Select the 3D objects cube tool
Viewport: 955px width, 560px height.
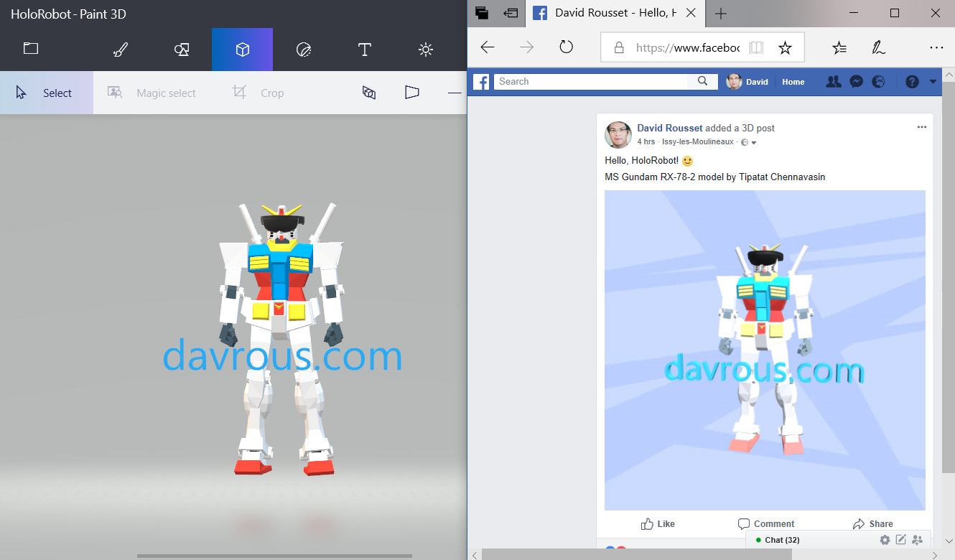(x=243, y=50)
